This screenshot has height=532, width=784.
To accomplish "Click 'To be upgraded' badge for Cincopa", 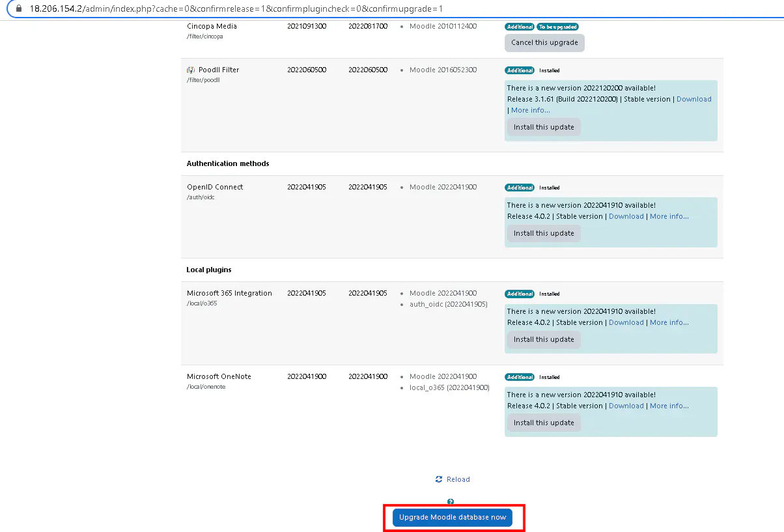I will pos(557,27).
